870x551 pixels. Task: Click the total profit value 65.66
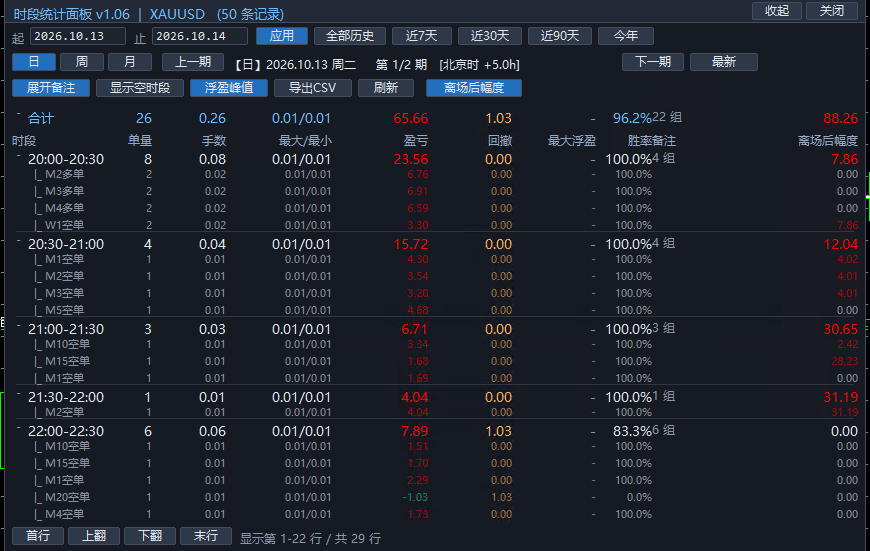click(x=411, y=118)
